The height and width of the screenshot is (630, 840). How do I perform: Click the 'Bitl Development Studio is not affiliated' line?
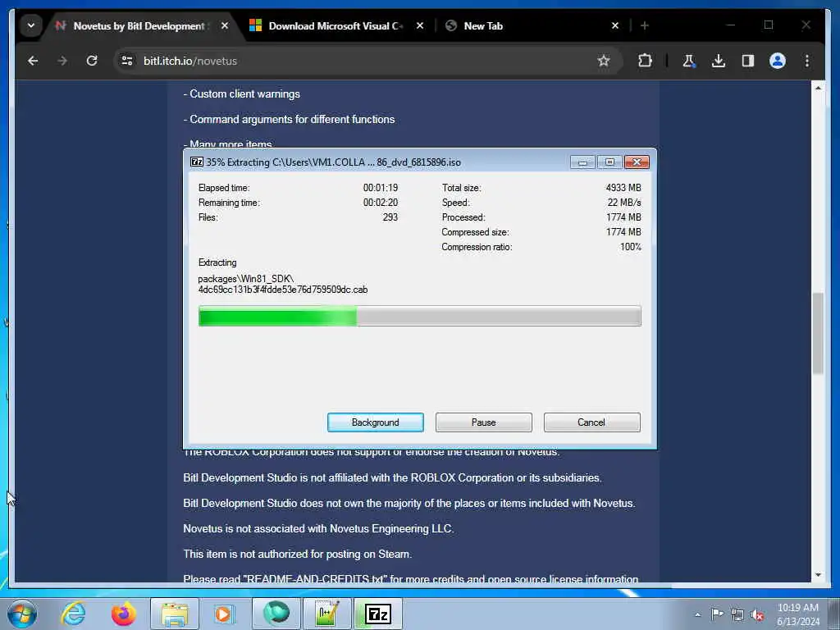(392, 478)
